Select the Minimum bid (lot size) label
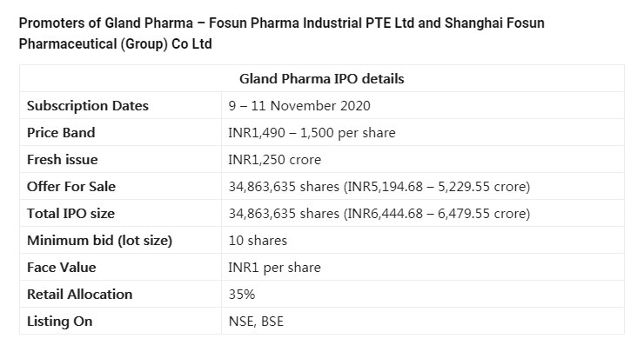This screenshot has width=644, height=345. pos(99,241)
